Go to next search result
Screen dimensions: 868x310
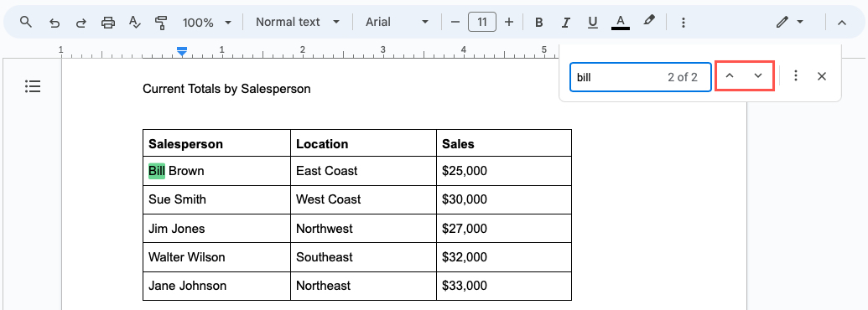click(x=758, y=76)
